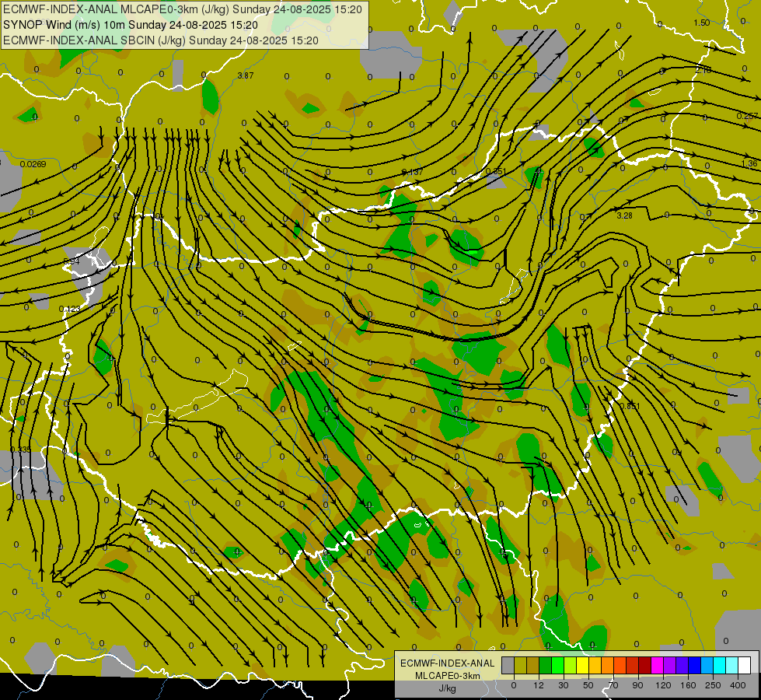
Task: Click the legend scale value 400
Action: coord(738,685)
